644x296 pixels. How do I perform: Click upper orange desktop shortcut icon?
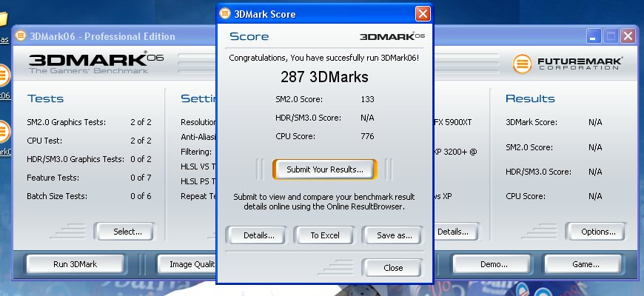pyautogui.click(x=4, y=75)
